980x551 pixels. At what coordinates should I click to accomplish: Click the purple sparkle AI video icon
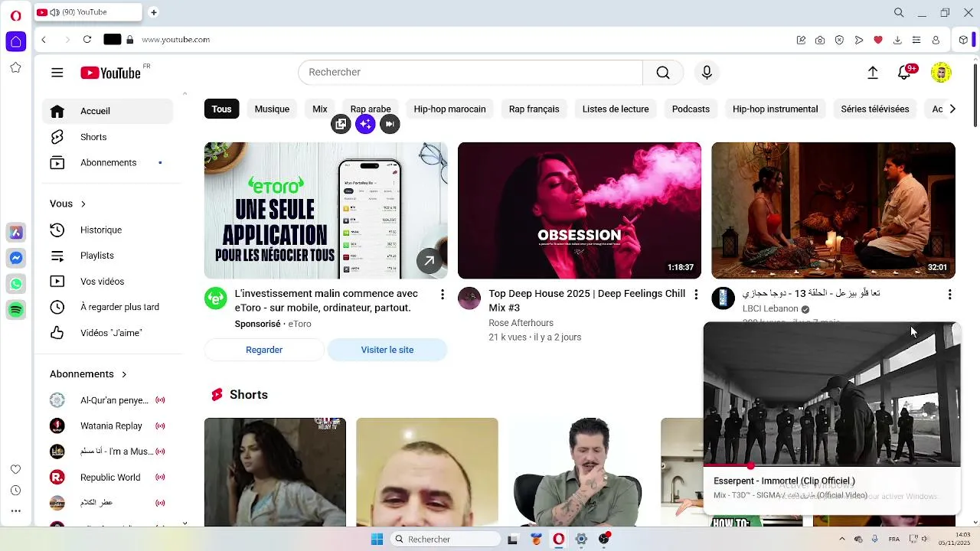click(365, 124)
